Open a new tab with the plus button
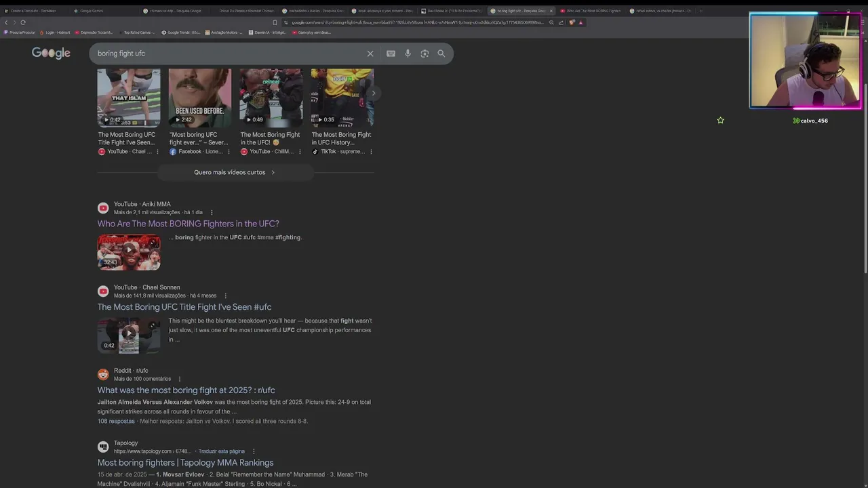The height and width of the screenshot is (488, 868). [x=701, y=11]
